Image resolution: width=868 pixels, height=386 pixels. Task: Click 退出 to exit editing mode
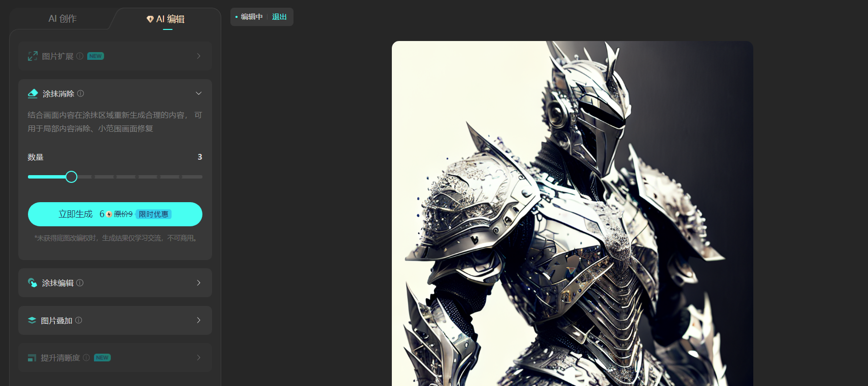[279, 17]
